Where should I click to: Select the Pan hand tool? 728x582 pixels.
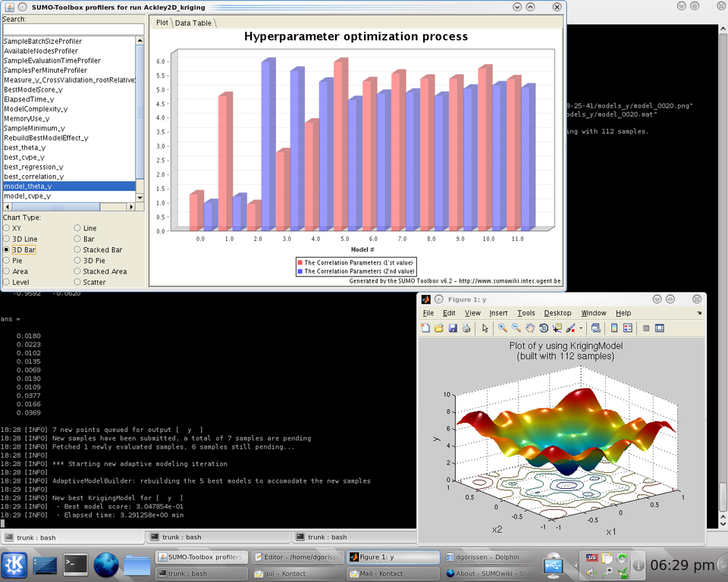(x=530, y=328)
